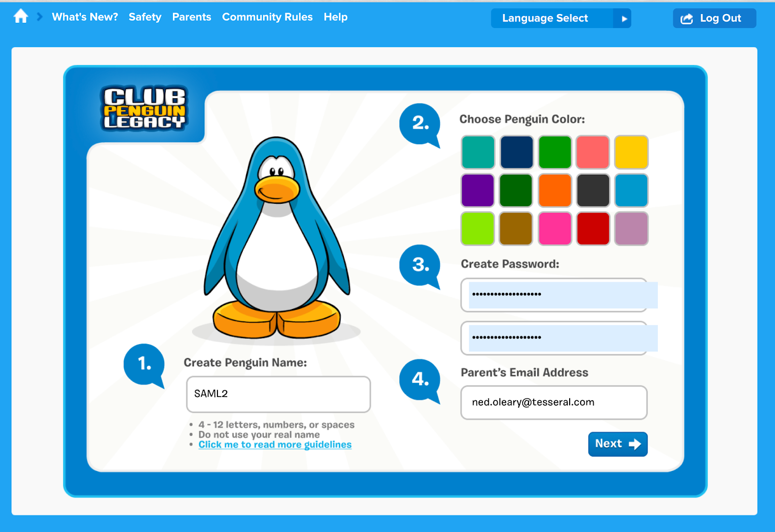Choose the red penguin color
775x532 pixels.
click(593, 228)
